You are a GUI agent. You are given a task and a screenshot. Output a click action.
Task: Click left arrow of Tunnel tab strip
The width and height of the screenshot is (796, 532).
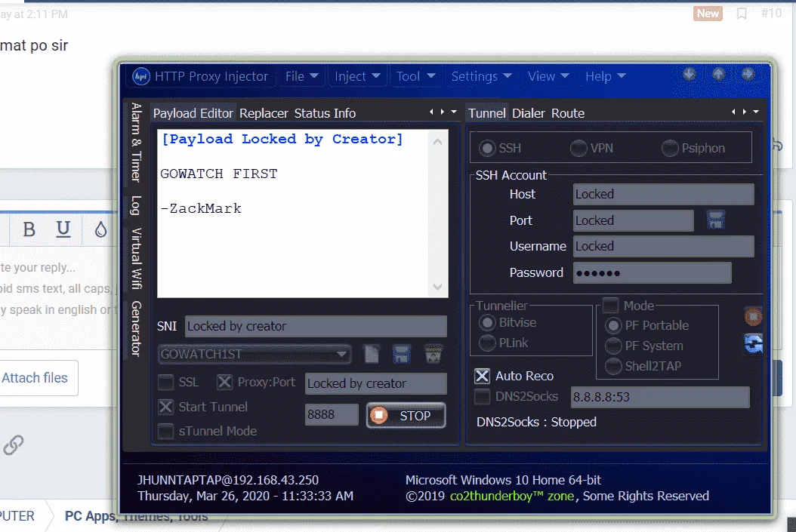(733, 112)
